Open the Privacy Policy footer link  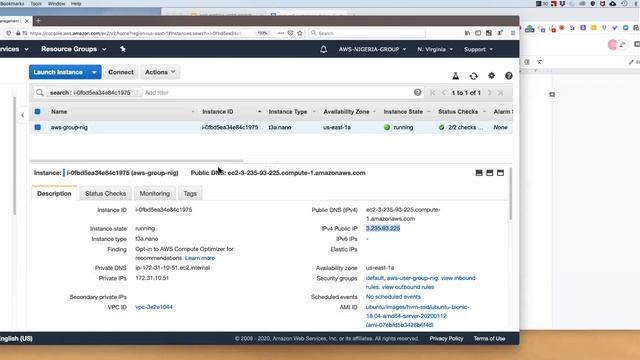[x=446, y=338]
